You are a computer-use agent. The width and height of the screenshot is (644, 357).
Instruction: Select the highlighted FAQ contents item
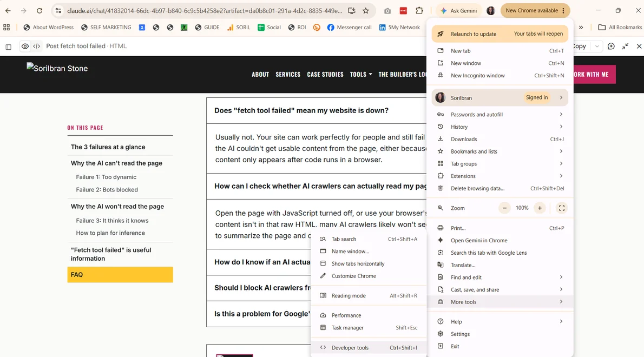click(120, 275)
